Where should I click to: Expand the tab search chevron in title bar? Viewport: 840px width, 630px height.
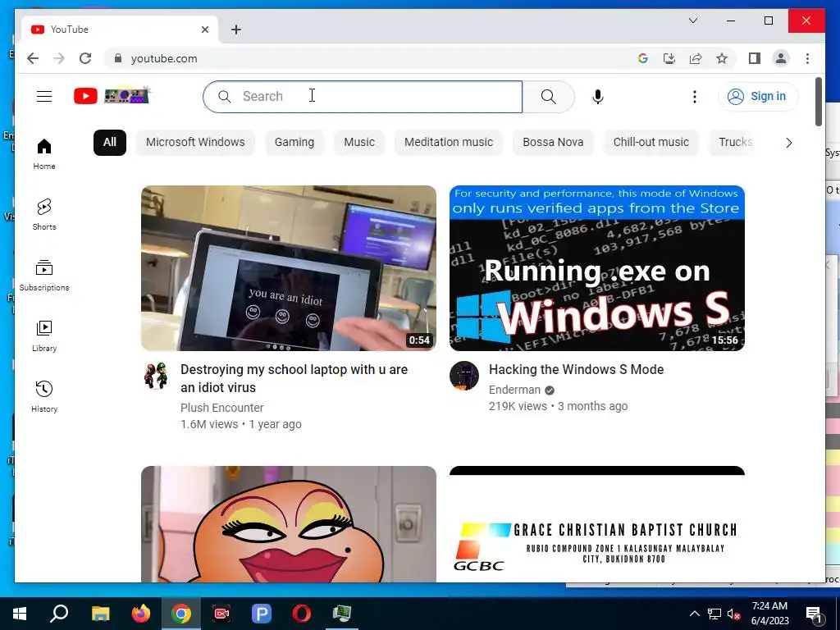(692, 21)
